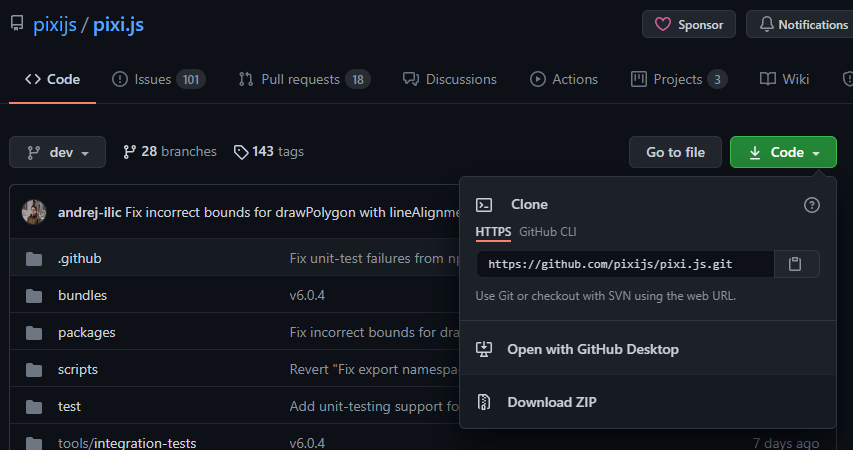The width and height of the screenshot is (853, 450).
Task: Click the Code tab angle-brackets icon
Action: coord(33,79)
